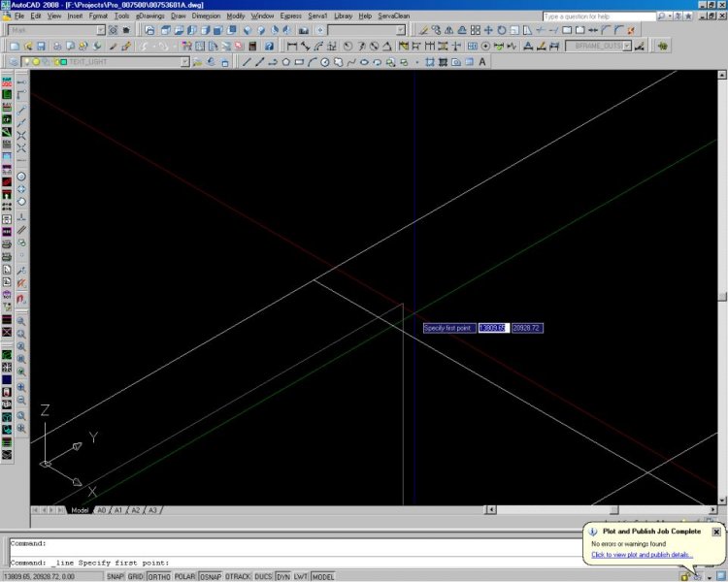Close the Plot and Publish Job Complete balloon
This screenshot has height=582, width=728.
(x=716, y=532)
